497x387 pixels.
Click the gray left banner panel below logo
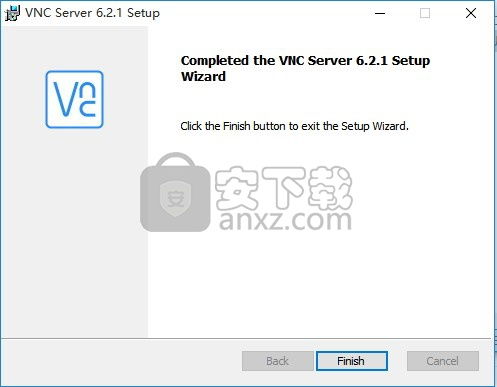pyautogui.click(x=74, y=233)
